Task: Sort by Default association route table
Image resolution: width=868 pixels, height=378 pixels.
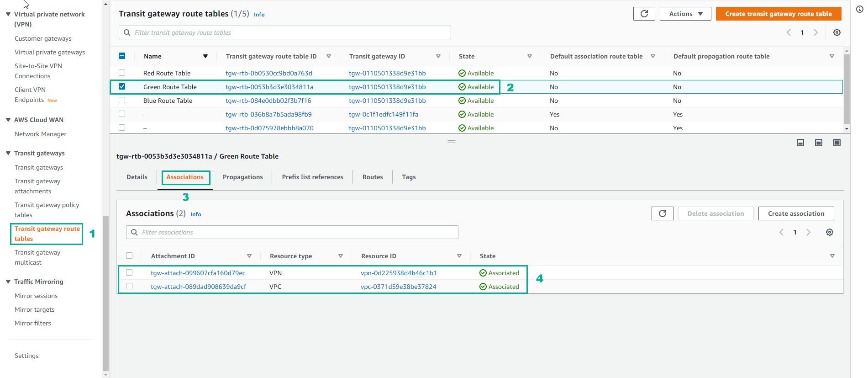Action: click(653, 56)
